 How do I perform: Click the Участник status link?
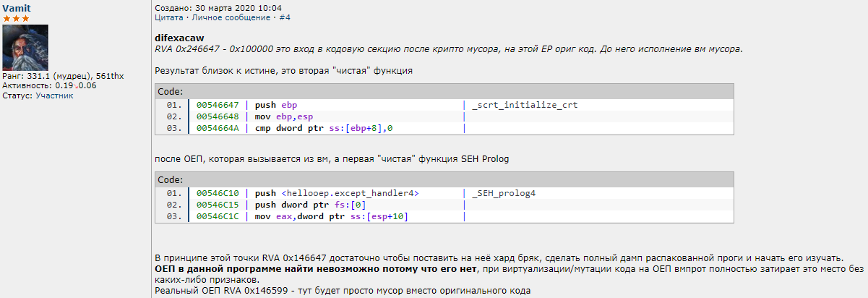(54, 95)
